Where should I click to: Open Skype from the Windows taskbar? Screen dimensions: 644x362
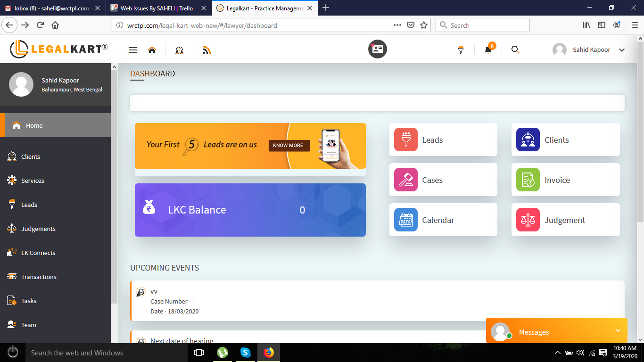click(x=245, y=353)
